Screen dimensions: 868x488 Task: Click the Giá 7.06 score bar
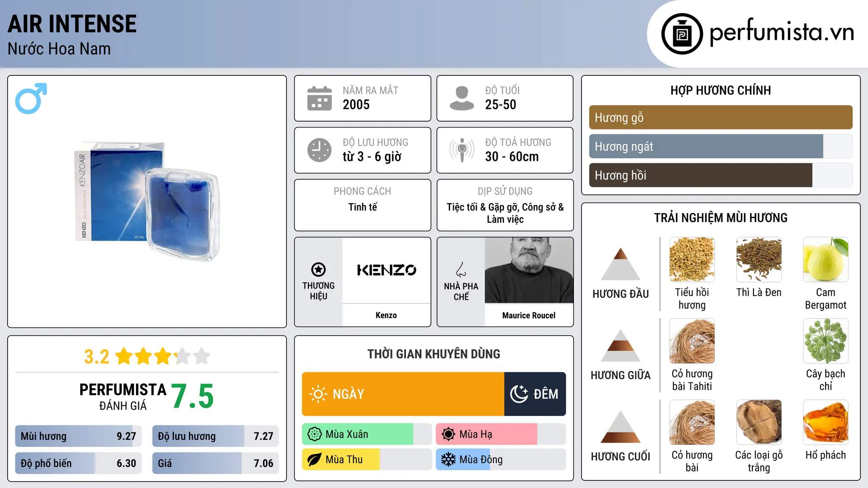point(215,463)
